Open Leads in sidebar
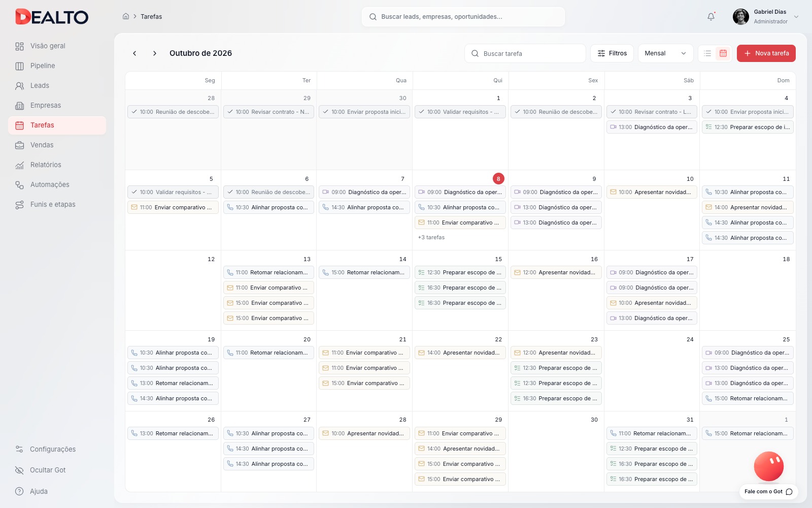 (57, 86)
